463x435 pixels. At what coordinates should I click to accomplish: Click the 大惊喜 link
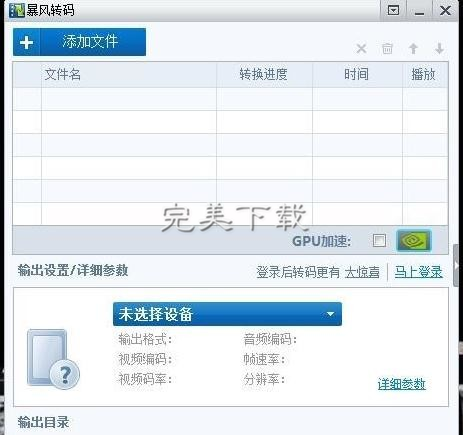(362, 272)
